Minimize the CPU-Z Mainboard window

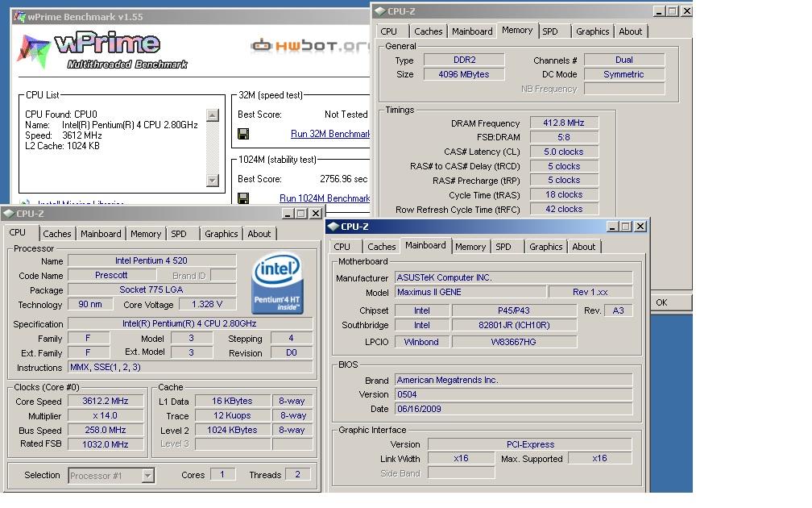(612, 227)
